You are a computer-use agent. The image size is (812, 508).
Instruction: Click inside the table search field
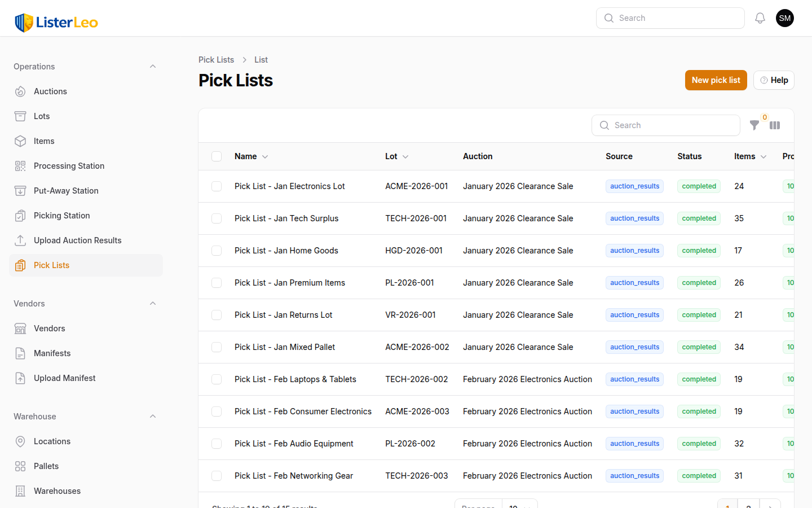pyautogui.click(x=665, y=125)
